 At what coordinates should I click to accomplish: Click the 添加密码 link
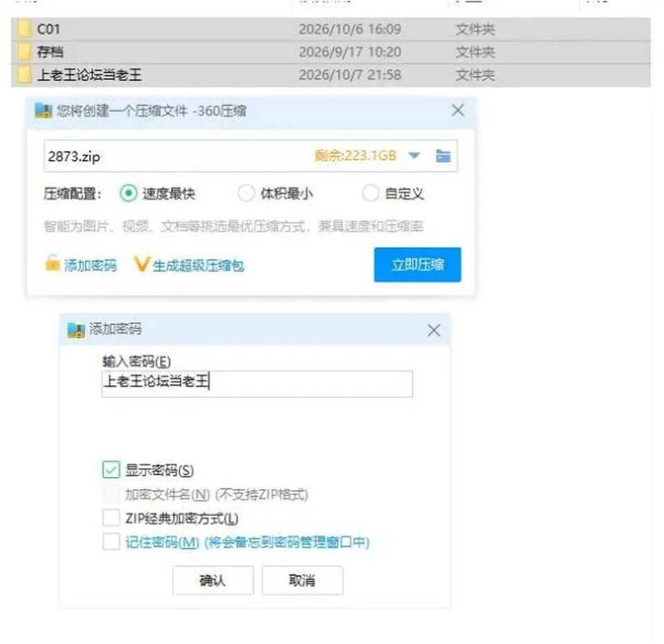pos(90,266)
